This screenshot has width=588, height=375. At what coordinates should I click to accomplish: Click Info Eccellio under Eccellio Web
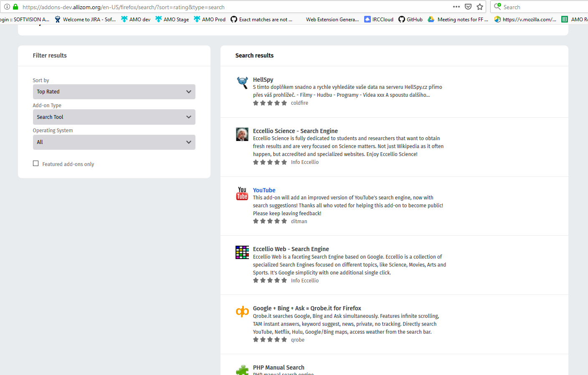tap(305, 281)
